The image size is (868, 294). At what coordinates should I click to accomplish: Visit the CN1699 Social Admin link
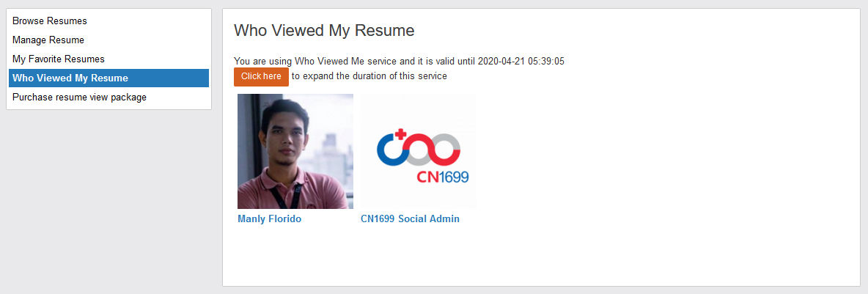click(410, 218)
